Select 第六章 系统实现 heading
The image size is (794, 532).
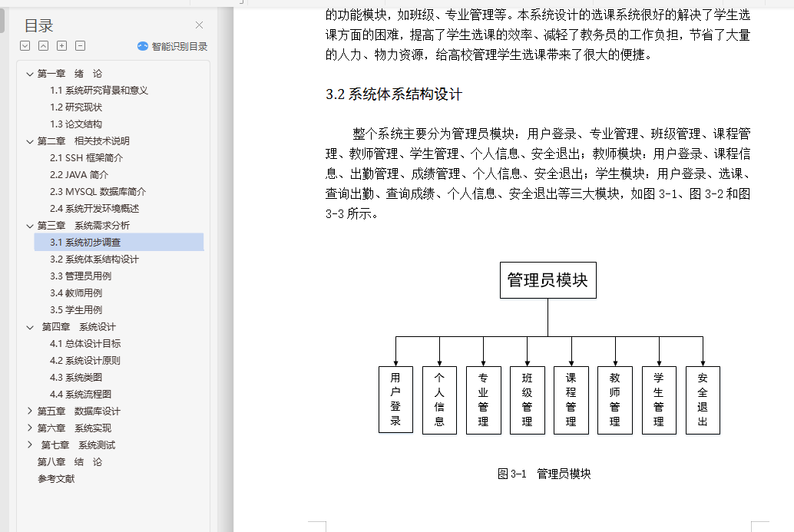[74, 428]
